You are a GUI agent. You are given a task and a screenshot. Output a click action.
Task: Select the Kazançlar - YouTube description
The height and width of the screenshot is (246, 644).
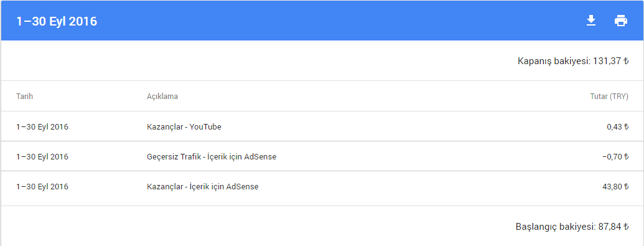(184, 126)
